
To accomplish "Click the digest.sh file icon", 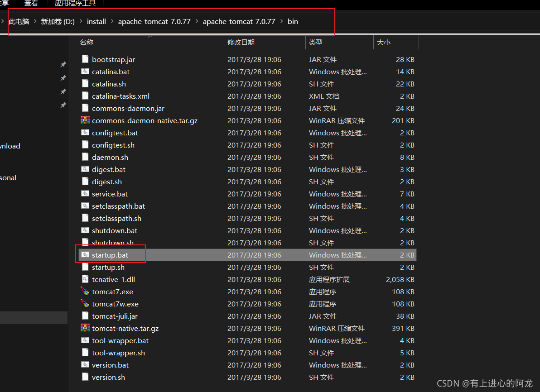I will 85,182.
